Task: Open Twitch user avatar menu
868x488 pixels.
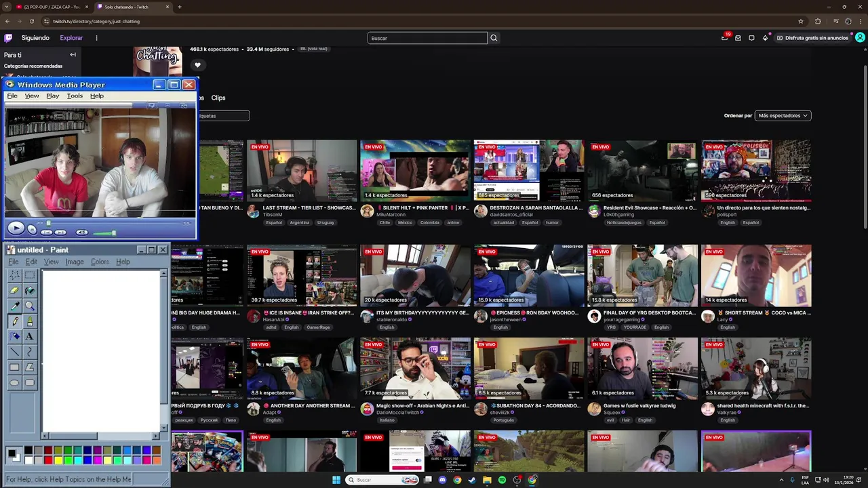Action: (860, 38)
